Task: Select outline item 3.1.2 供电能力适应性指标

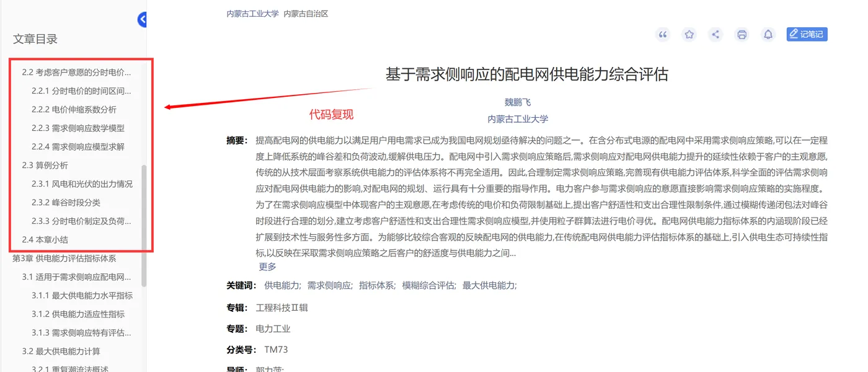Action: click(78, 314)
